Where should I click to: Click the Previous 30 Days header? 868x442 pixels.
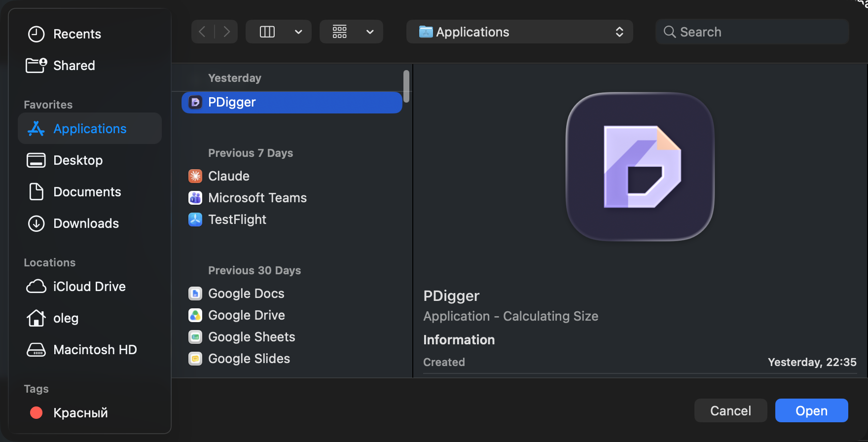tap(254, 270)
